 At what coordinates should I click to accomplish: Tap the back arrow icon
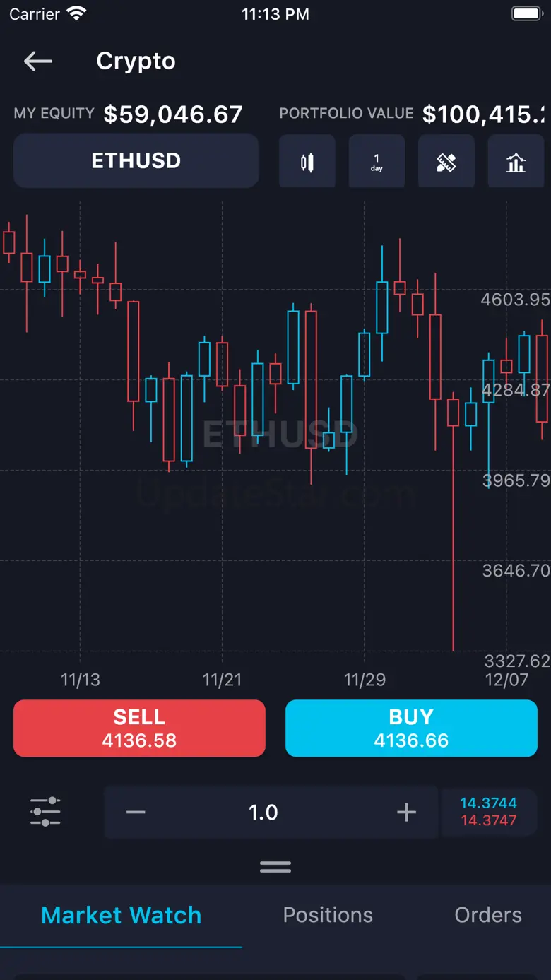pyautogui.click(x=38, y=61)
